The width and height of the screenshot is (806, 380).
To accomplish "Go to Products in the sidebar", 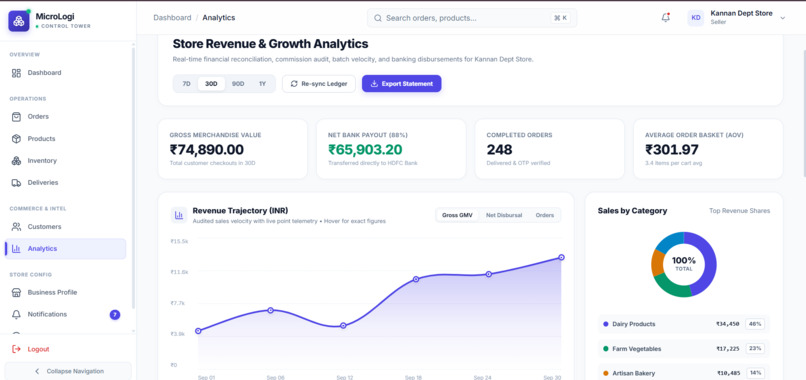I will [x=65, y=139].
